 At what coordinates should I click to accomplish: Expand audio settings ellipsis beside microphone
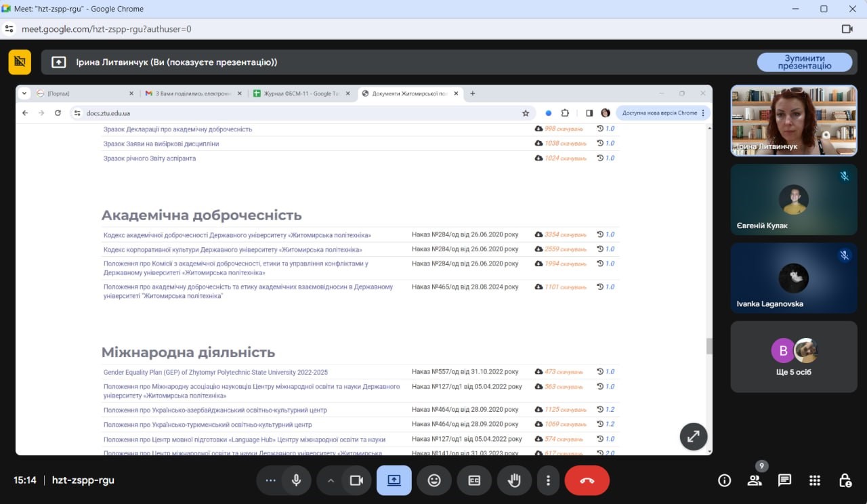[271, 480]
